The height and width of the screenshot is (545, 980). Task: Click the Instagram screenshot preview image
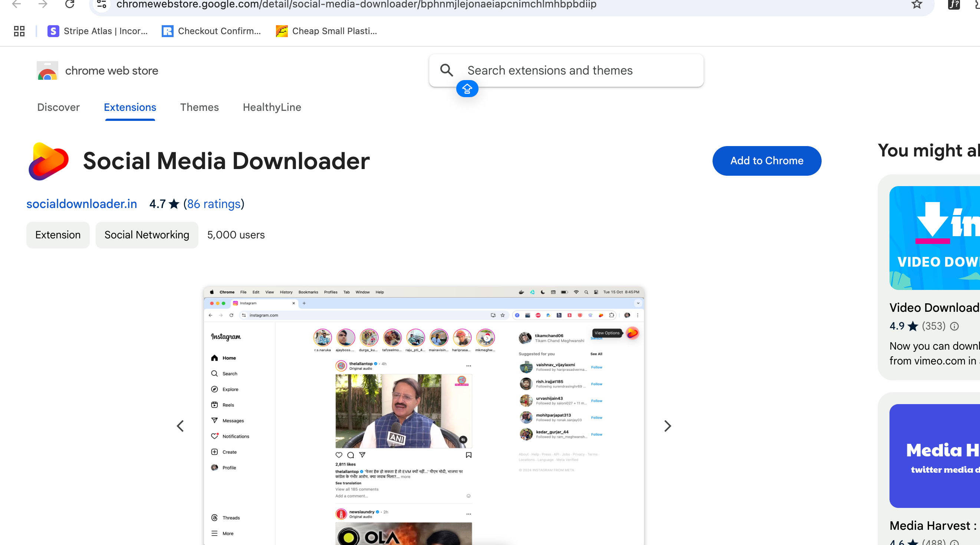coord(424,416)
